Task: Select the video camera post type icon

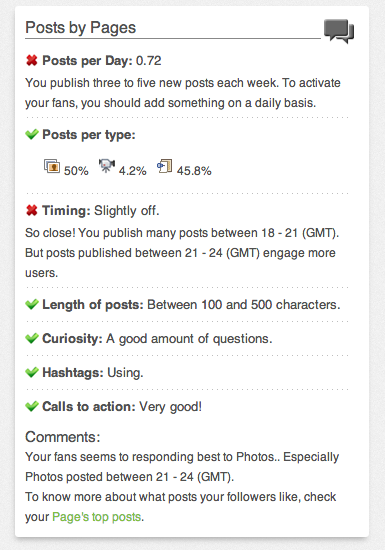Action: click(x=107, y=165)
